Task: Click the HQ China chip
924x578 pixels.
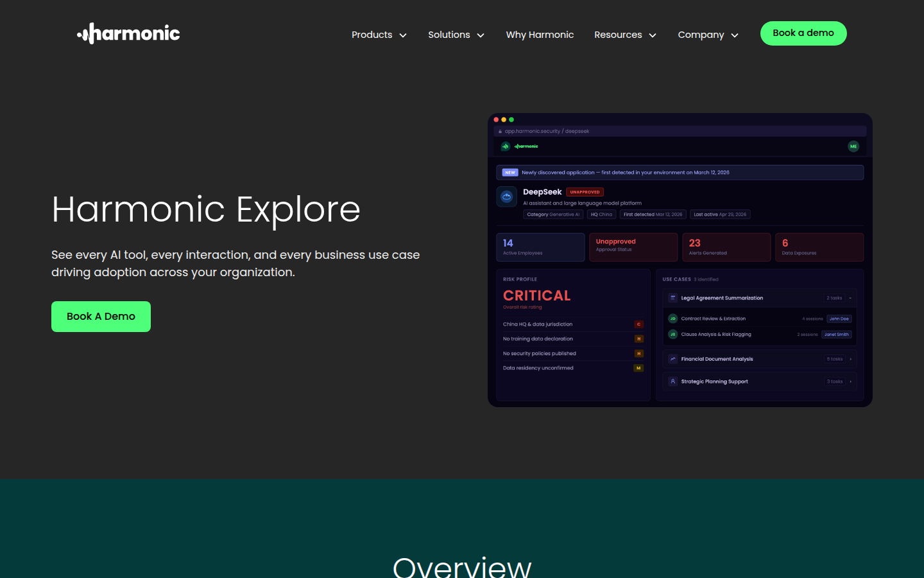Action: pos(601,215)
